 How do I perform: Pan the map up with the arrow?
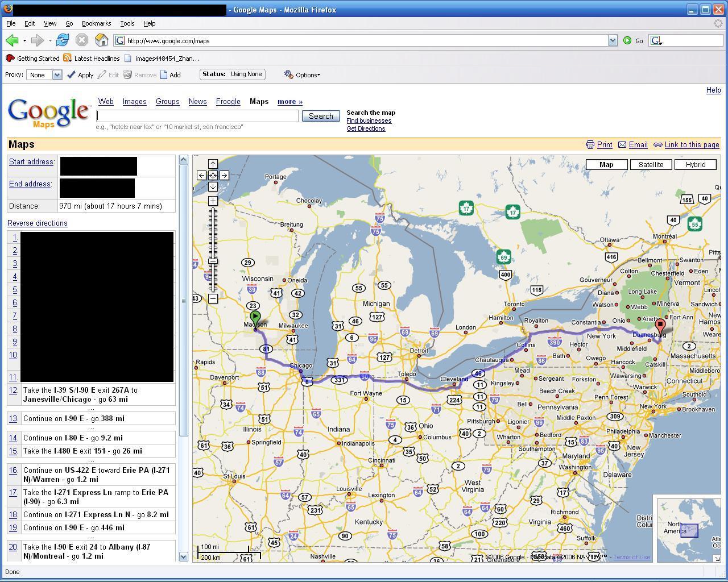pos(213,164)
